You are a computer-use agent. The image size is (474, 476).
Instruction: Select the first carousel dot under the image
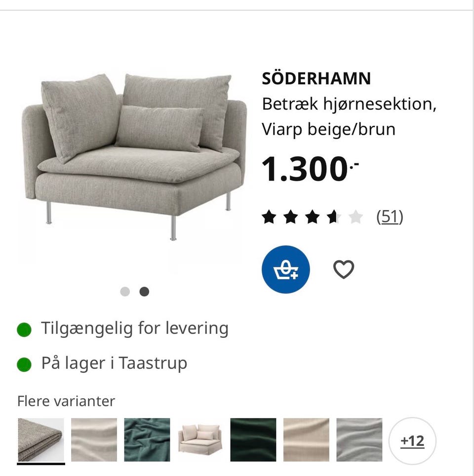pyautogui.click(x=125, y=292)
